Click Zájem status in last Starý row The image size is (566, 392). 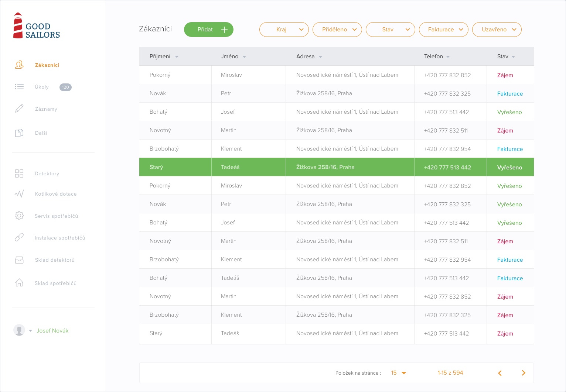pos(505,333)
